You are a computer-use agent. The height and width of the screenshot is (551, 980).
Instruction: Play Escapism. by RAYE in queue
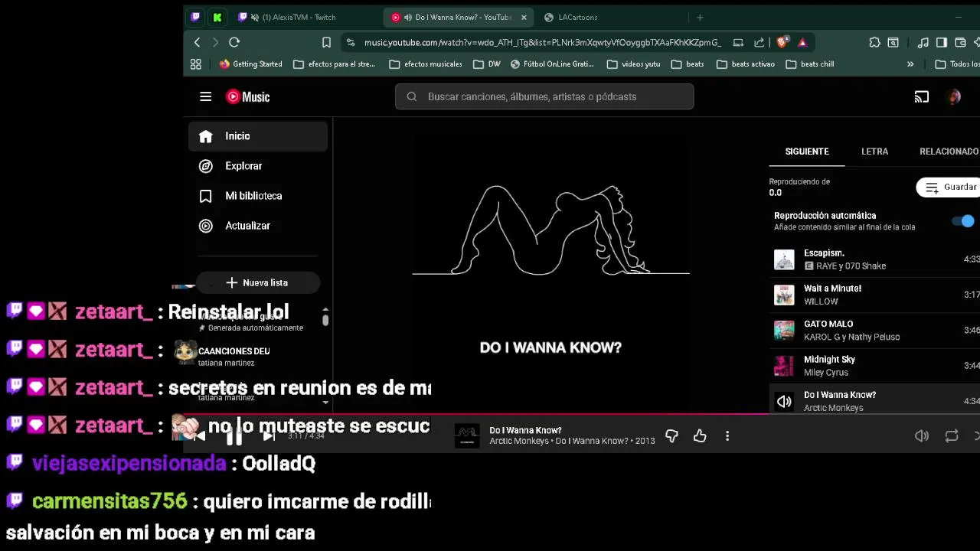874,259
